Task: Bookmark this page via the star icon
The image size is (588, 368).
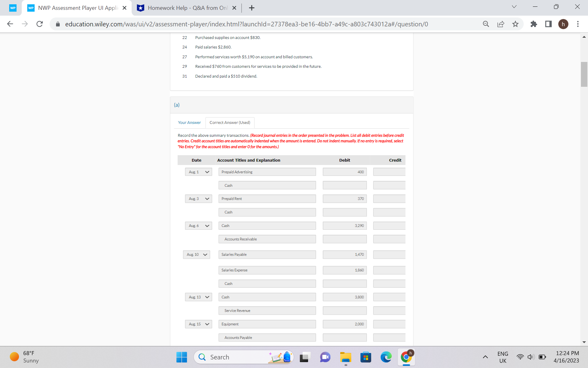Action: 515,24
